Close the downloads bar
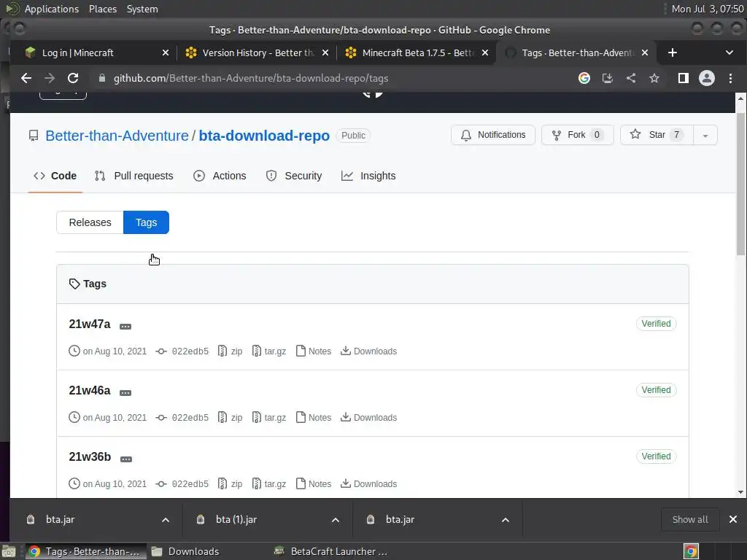This screenshot has height=560, width=747. (733, 519)
